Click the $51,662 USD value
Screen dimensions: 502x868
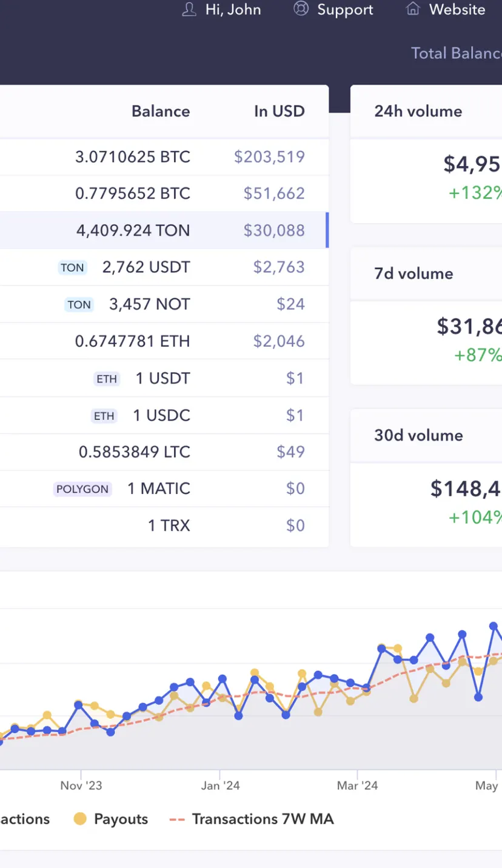click(274, 194)
